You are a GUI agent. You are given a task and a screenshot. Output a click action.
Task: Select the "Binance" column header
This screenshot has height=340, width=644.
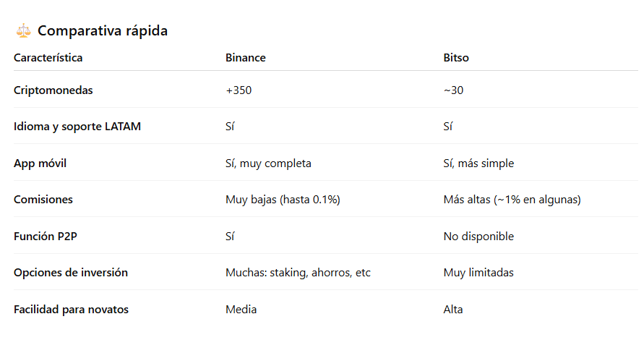(246, 58)
